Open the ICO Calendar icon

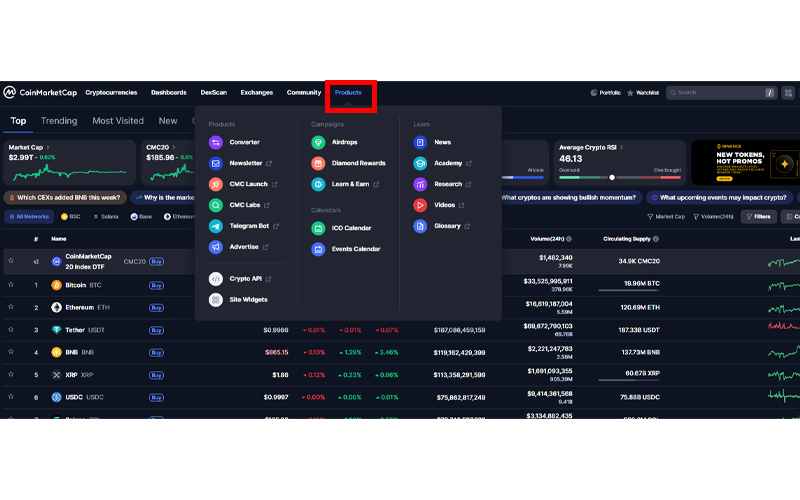point(318,228)
